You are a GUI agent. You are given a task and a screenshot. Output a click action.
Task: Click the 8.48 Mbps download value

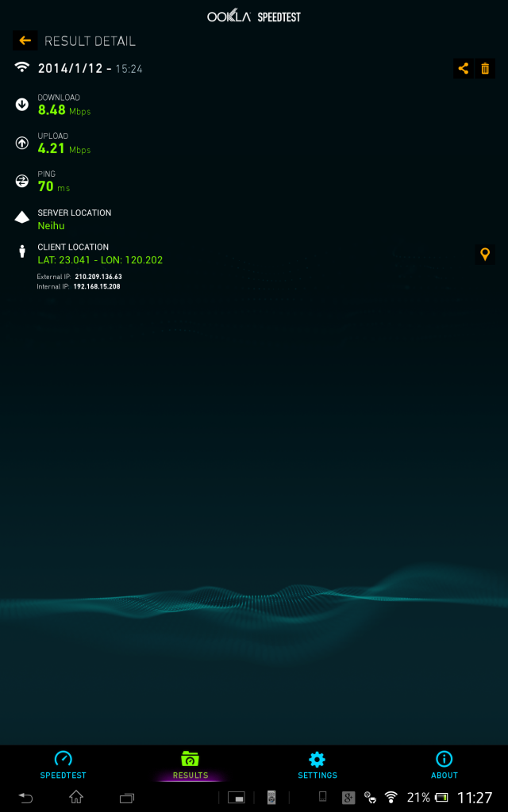tap(64, 109)
